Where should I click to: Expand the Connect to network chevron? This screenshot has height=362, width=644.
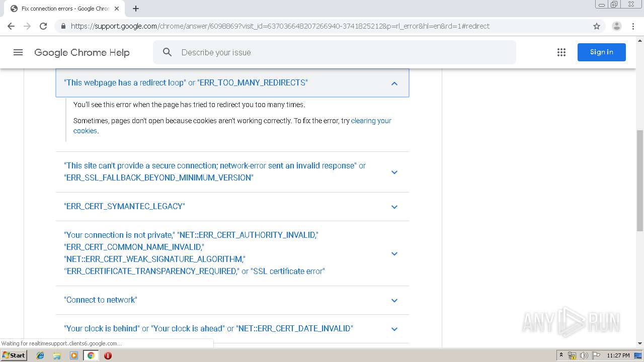pos(394,300)
